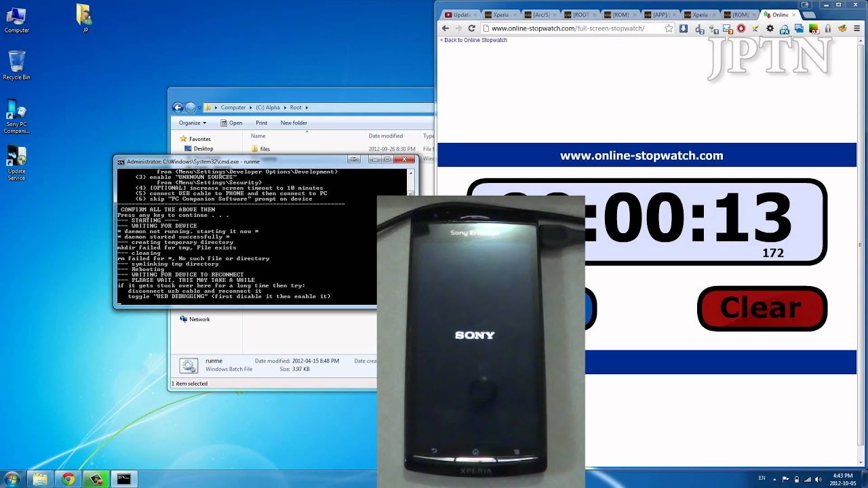Open the Organize dropdown menu
868x488 pixels.
tap(193, 123)
